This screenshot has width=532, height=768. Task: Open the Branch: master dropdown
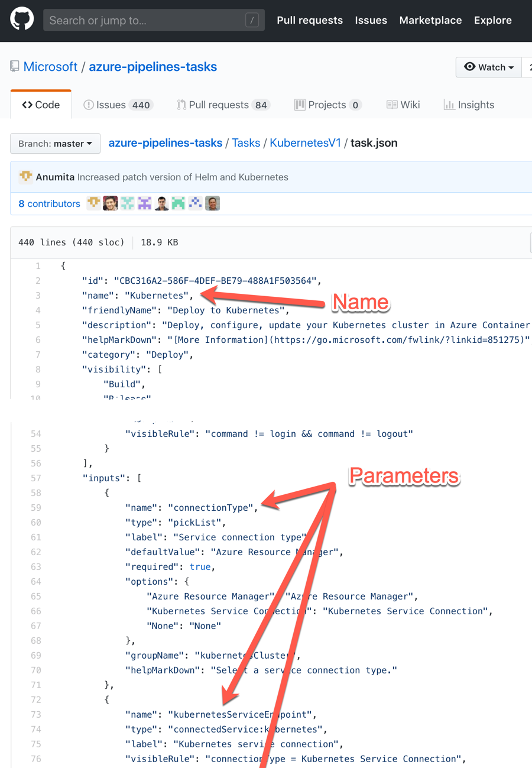[x=55, y=143]
